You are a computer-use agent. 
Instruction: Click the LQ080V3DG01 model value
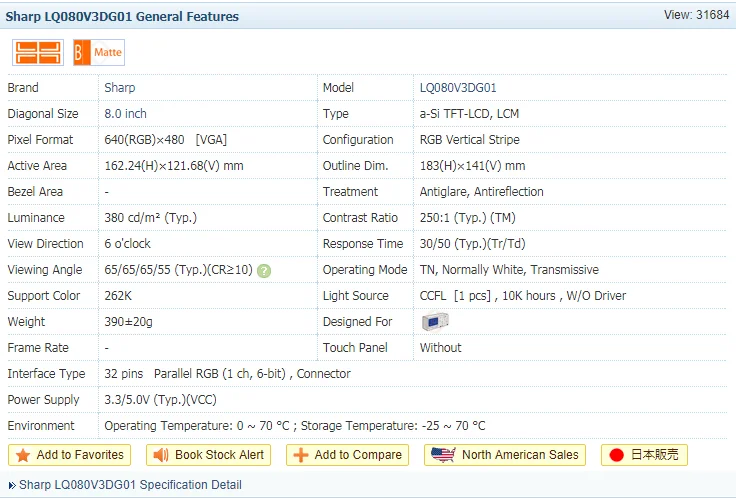(x=458, y=88)
